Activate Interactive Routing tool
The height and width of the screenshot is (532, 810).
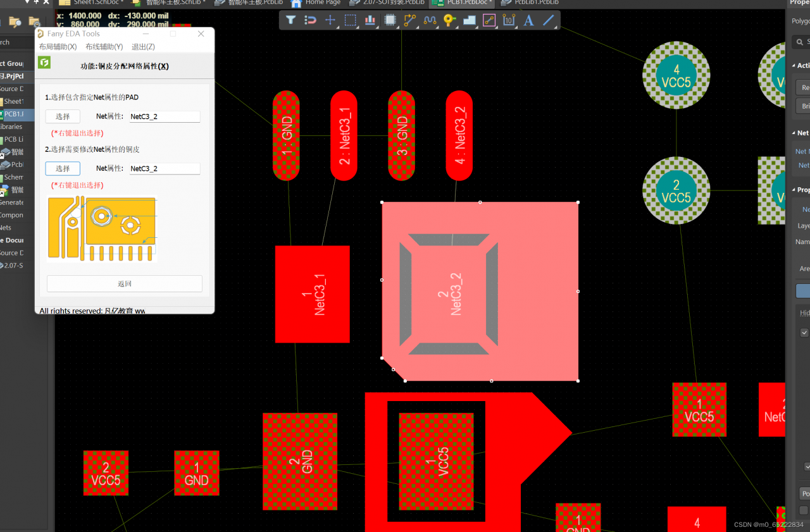(409, 20)
